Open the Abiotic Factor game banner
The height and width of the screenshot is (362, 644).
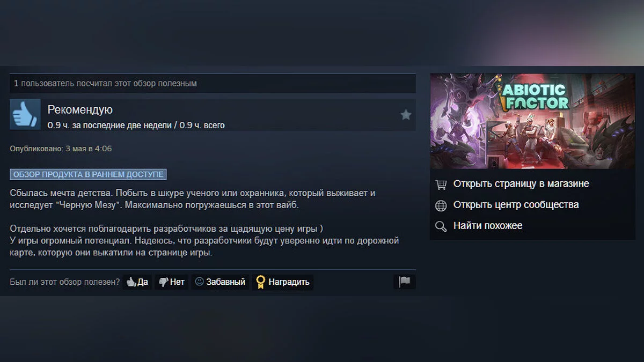532,121
